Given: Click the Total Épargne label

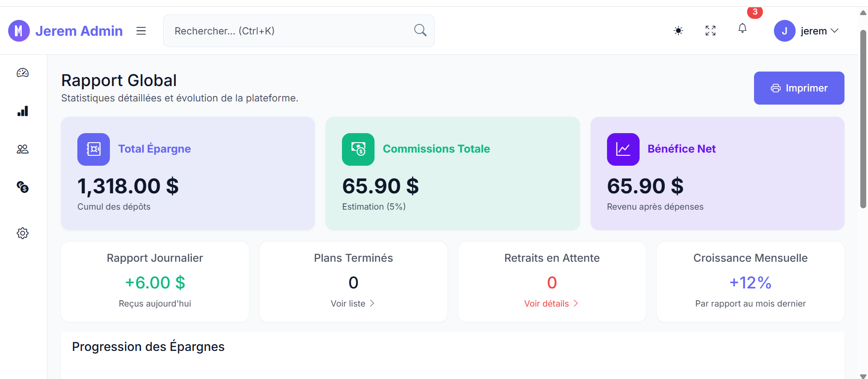Looking at the screenshot, I should [155, 149].
